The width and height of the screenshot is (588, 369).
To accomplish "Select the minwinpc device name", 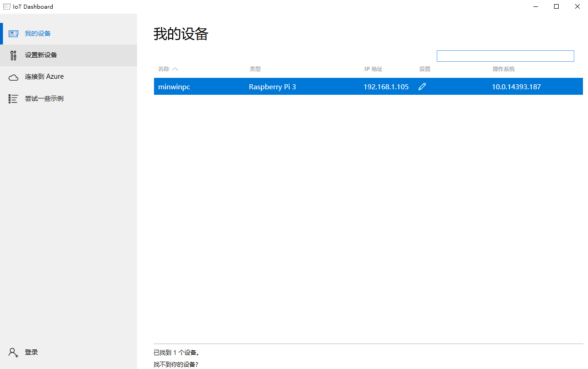I will pos(174,87).
